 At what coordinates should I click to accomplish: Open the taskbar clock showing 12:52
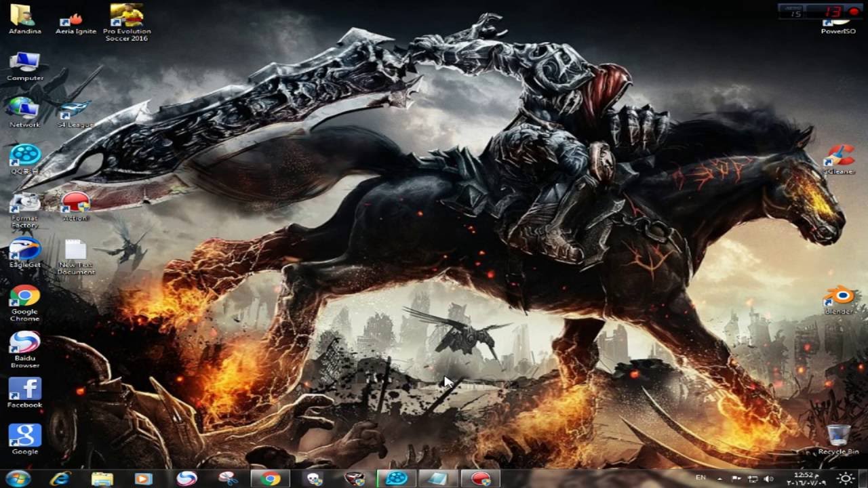tap(805, 479)
